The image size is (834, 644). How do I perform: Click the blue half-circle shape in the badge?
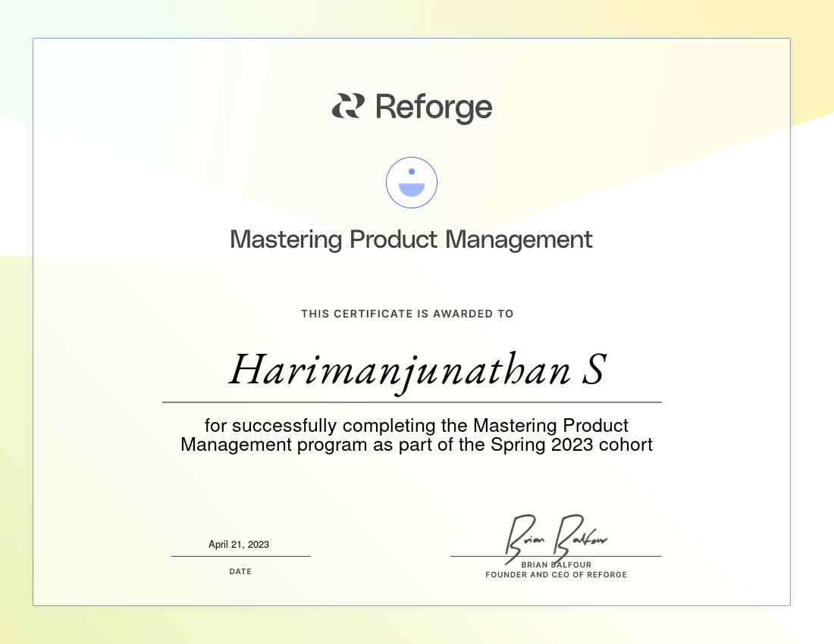point(412,190)
